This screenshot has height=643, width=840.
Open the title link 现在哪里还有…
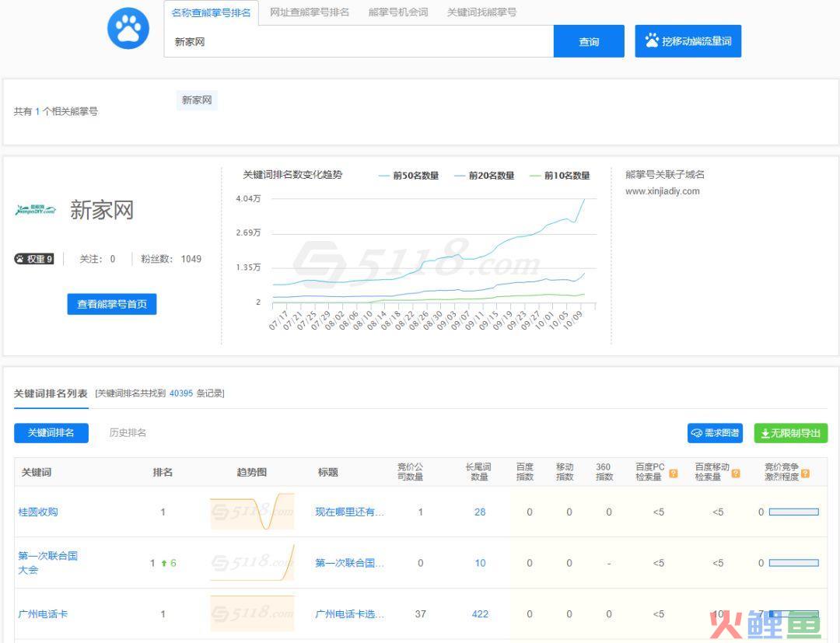(x=349, y=512)
